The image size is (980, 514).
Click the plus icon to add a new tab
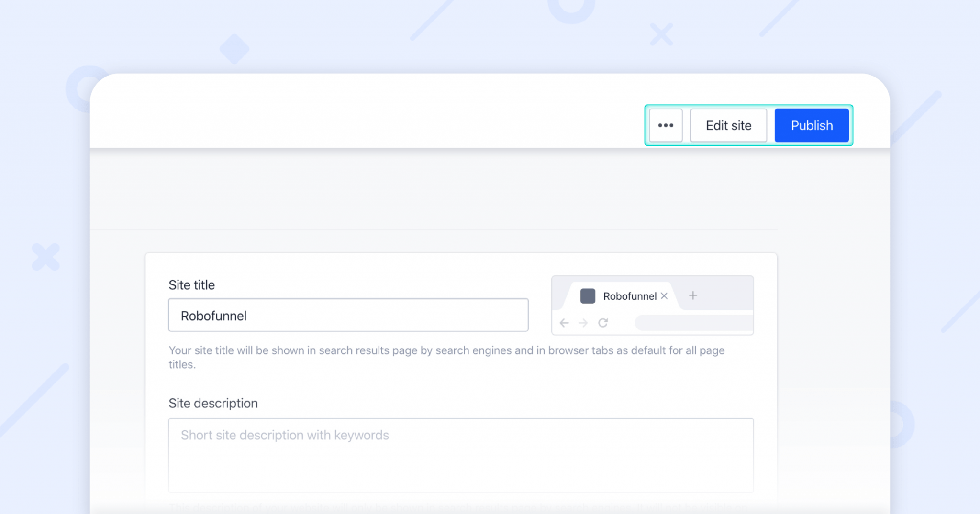click(693, 295)
